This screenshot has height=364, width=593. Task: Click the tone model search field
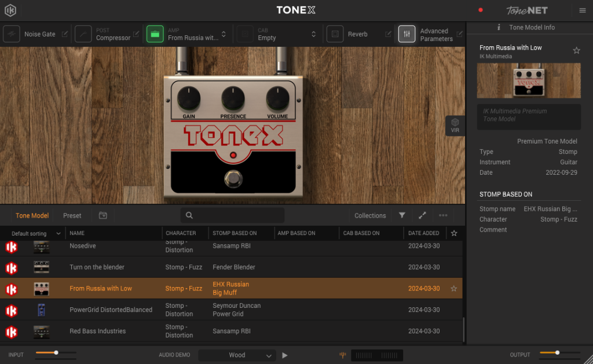tap(232, 215)
